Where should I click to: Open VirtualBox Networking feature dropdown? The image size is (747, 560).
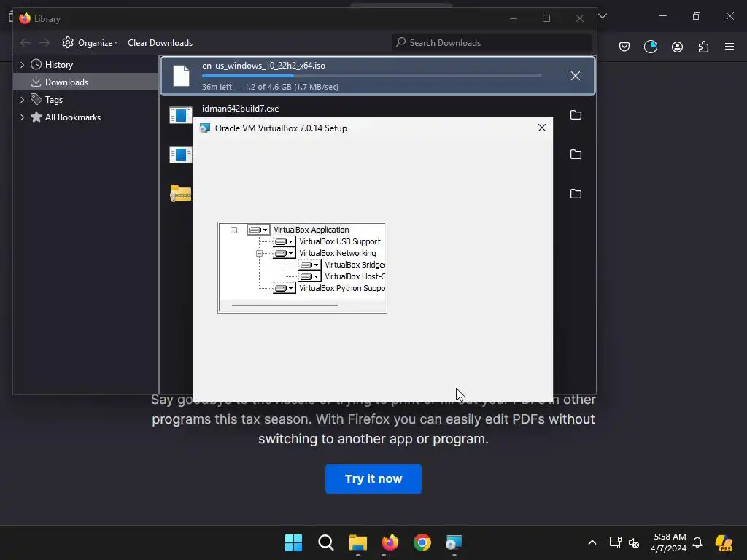pos(285,253)
